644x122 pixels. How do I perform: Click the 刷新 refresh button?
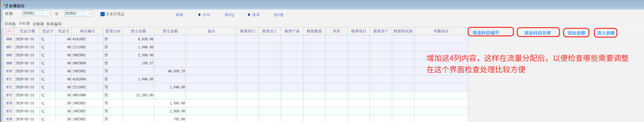[179, 15]
